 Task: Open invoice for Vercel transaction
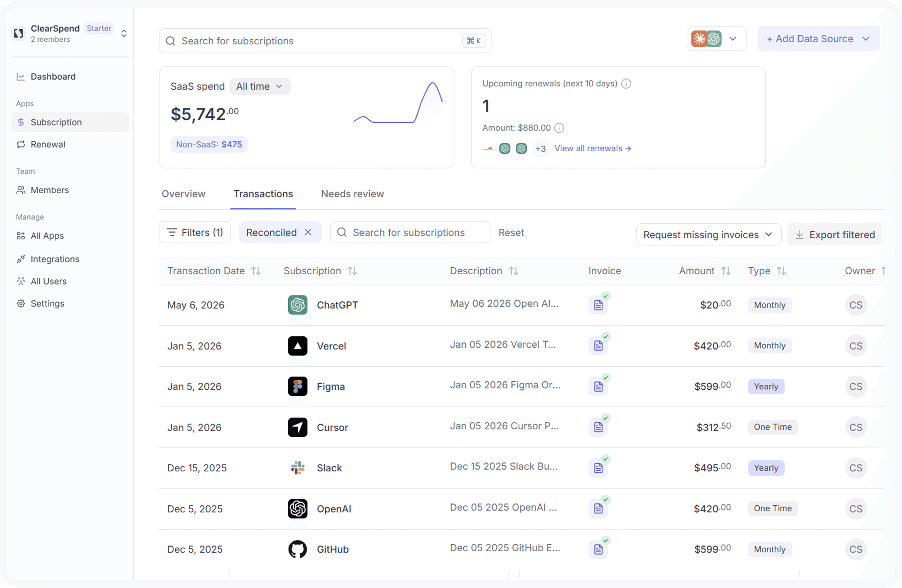pyautogui.click(x=598, y=346)
